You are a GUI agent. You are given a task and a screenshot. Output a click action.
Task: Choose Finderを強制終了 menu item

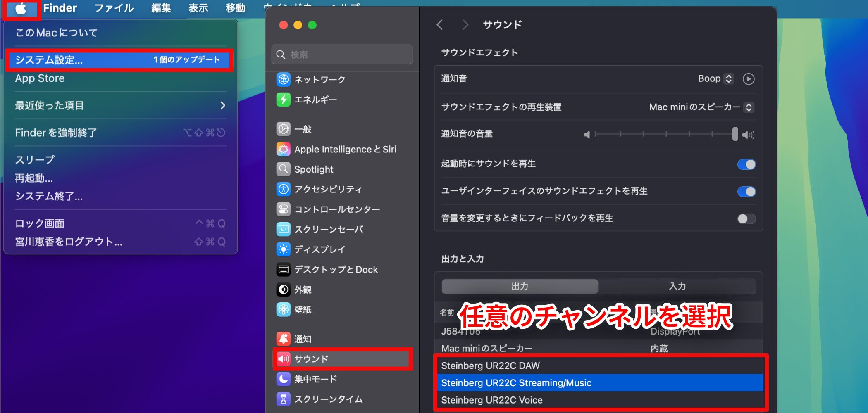120,133
